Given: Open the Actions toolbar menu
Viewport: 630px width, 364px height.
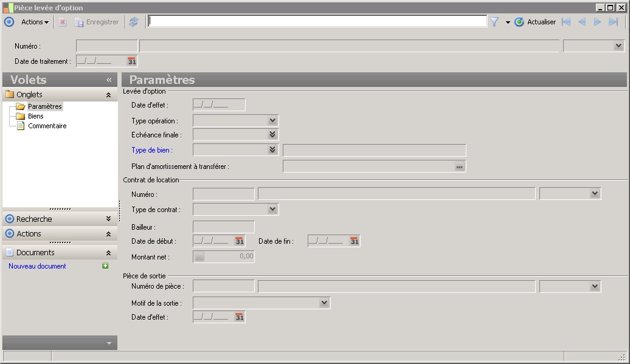Looking at the screenshot, I should pyautogui.click(x=35, y=22).
